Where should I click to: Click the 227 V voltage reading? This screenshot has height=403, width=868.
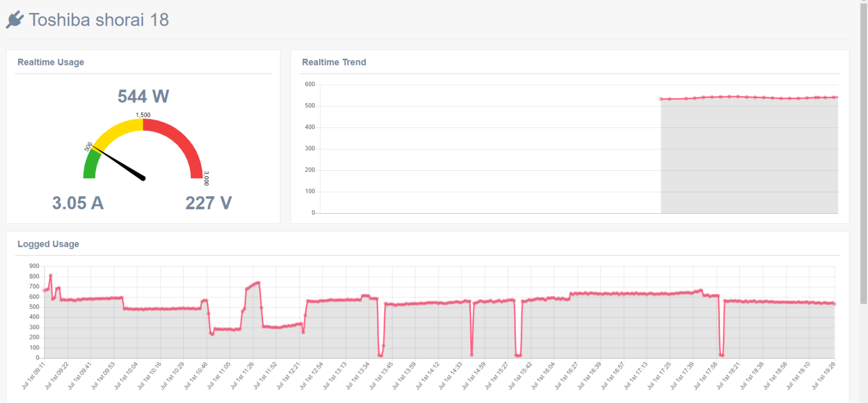(209, 203)
